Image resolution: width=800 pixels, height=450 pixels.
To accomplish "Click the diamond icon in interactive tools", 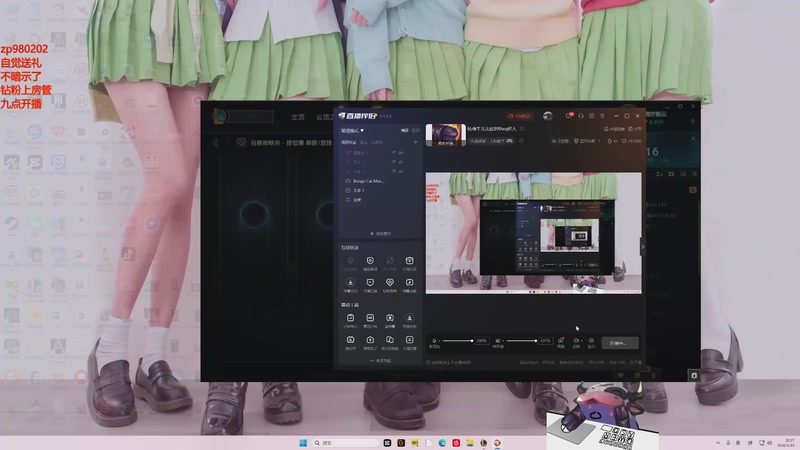I will click(389, 283).
